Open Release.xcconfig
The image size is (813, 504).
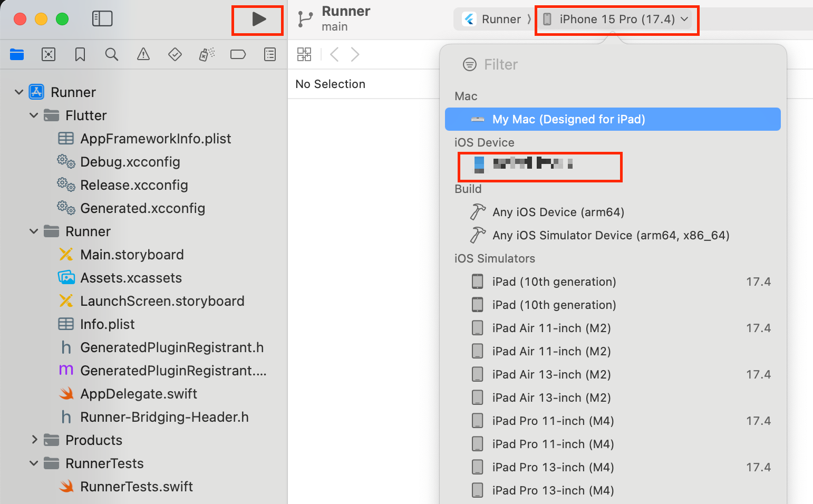134,185
